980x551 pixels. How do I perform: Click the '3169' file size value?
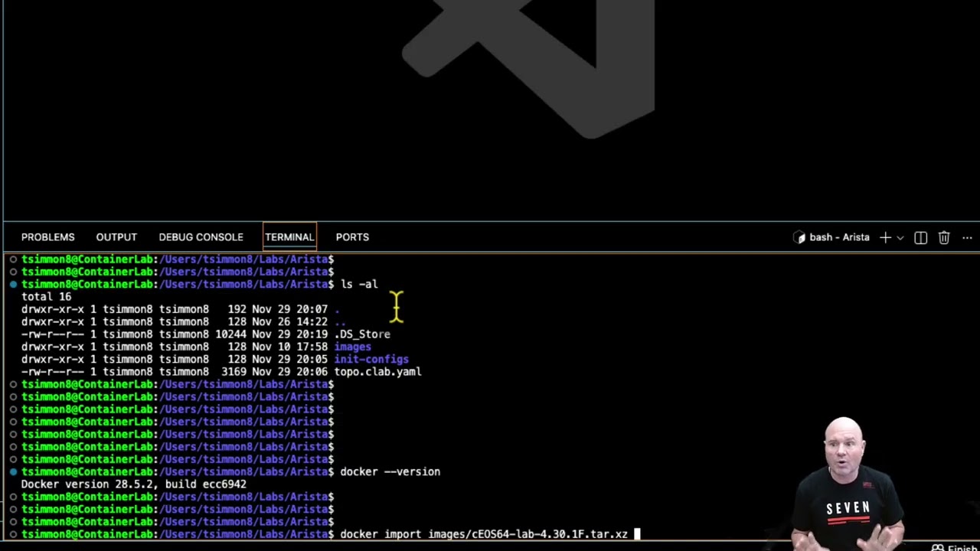[234, 371]
